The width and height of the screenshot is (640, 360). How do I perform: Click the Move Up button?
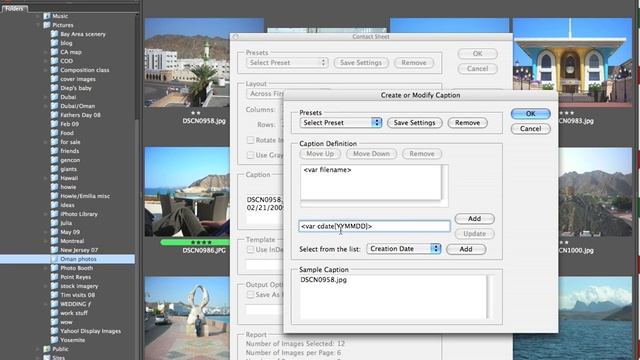pyautogui.click(x=320, y=154)
